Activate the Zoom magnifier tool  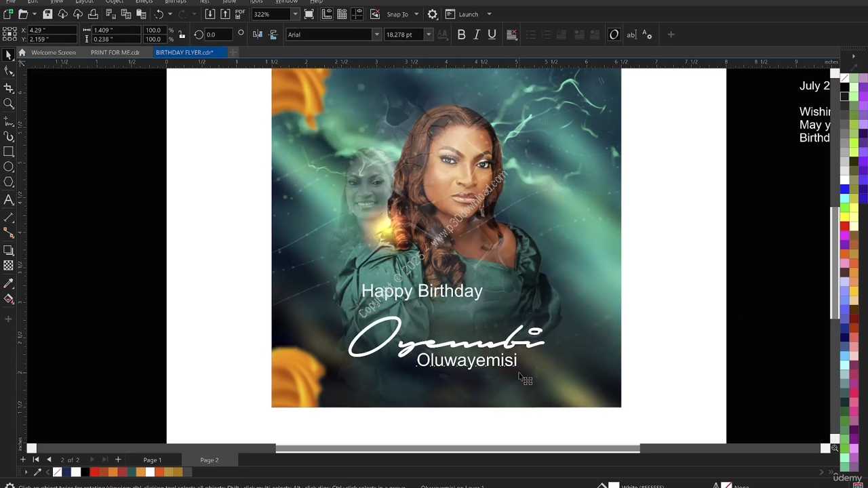pyautogui.click(x=8, y=104)
